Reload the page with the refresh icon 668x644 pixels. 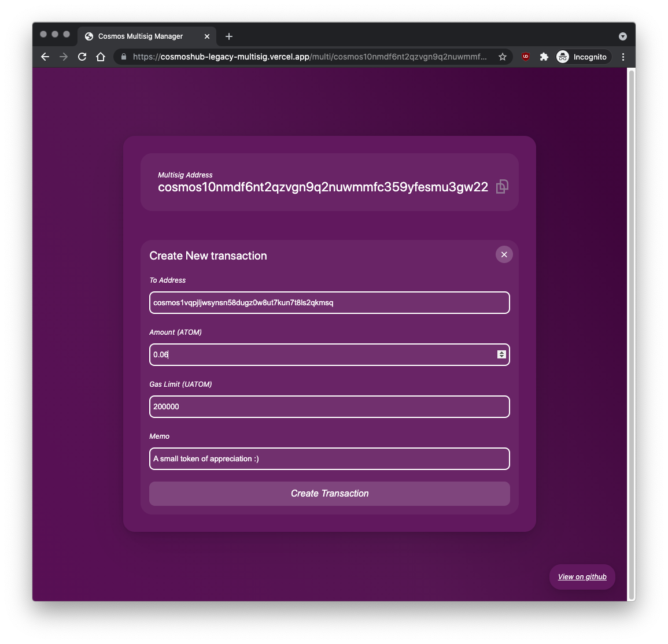82,57
